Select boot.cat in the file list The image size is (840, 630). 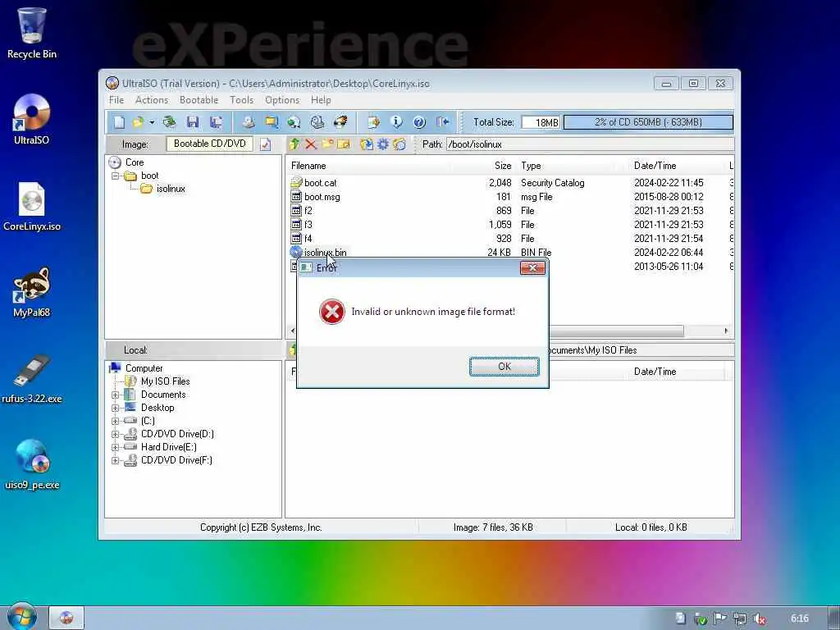(321, 183)
